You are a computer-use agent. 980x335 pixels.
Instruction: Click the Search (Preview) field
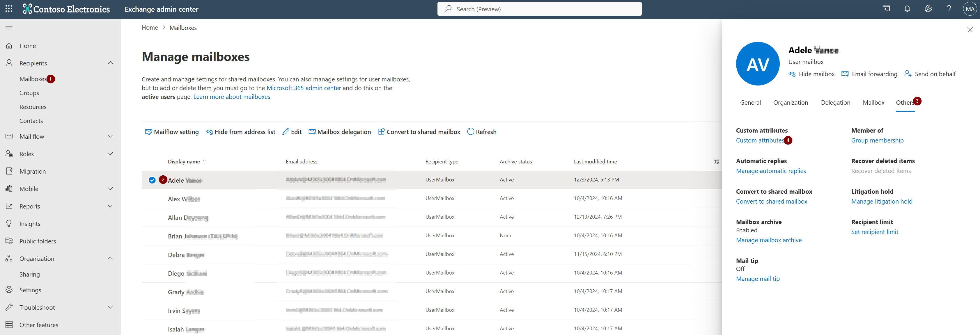[x=539, y=8]
